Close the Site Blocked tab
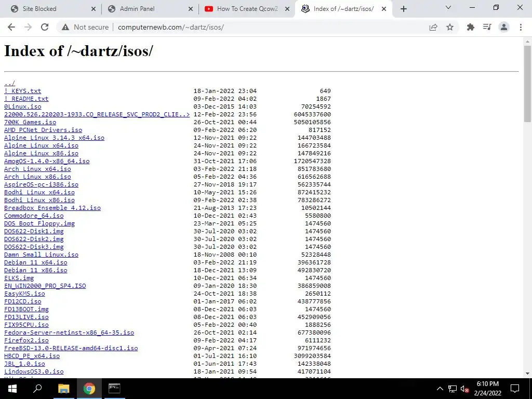 point(94,9)
